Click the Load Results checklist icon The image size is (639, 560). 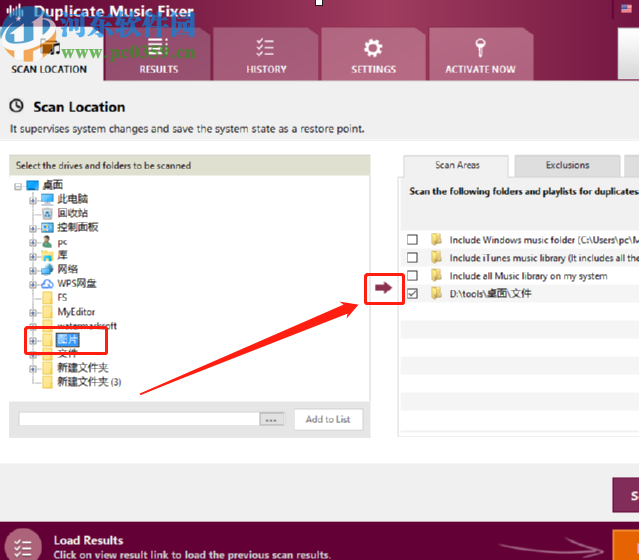[x=23, y=546]
